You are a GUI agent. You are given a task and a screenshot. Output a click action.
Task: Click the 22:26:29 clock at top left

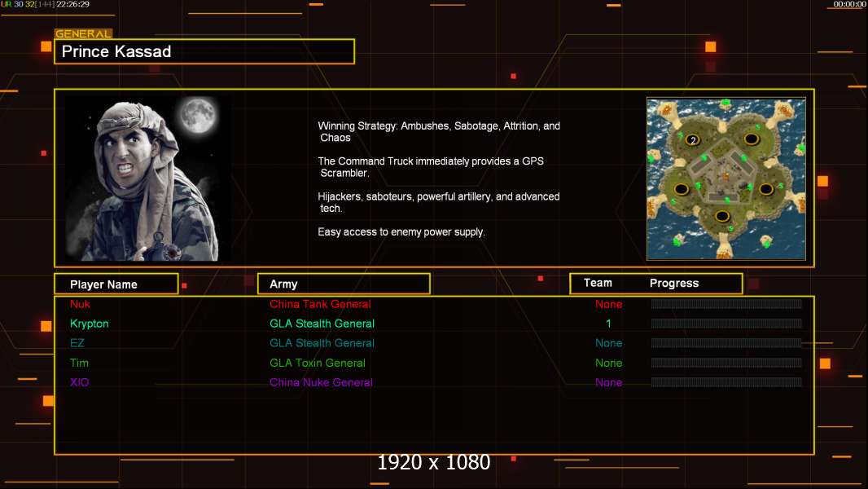[73, 4]
